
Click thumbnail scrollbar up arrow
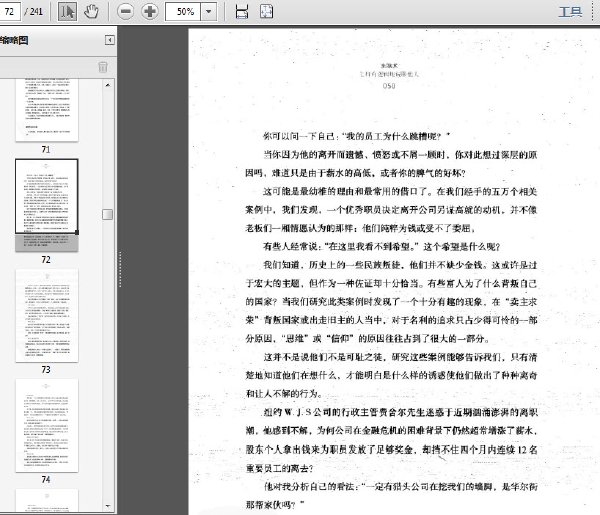coord(108,85)
